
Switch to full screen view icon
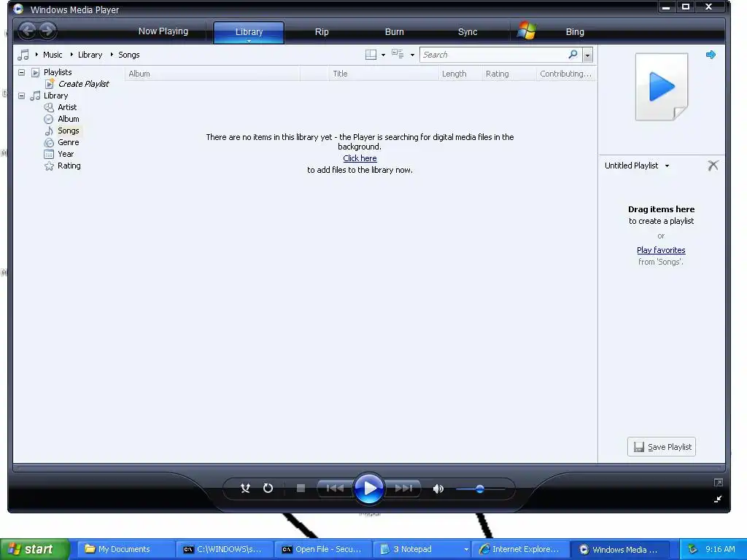point(719,483)
